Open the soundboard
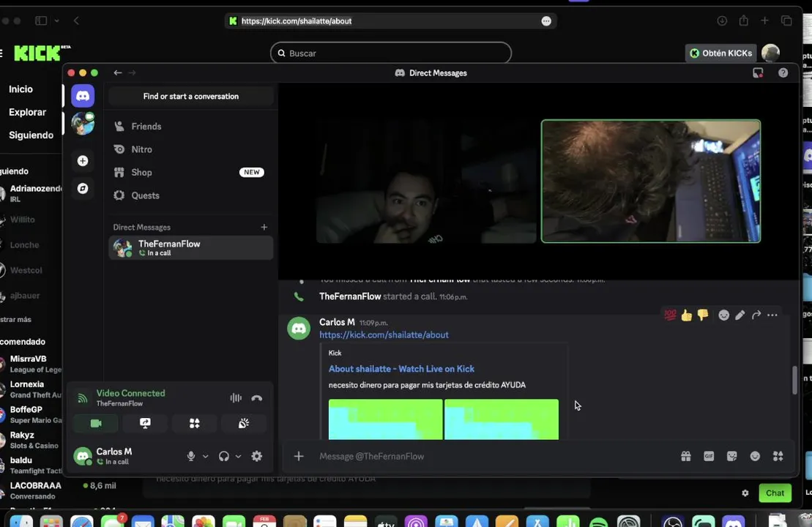812x527 pixels. [x=243, y=424]
